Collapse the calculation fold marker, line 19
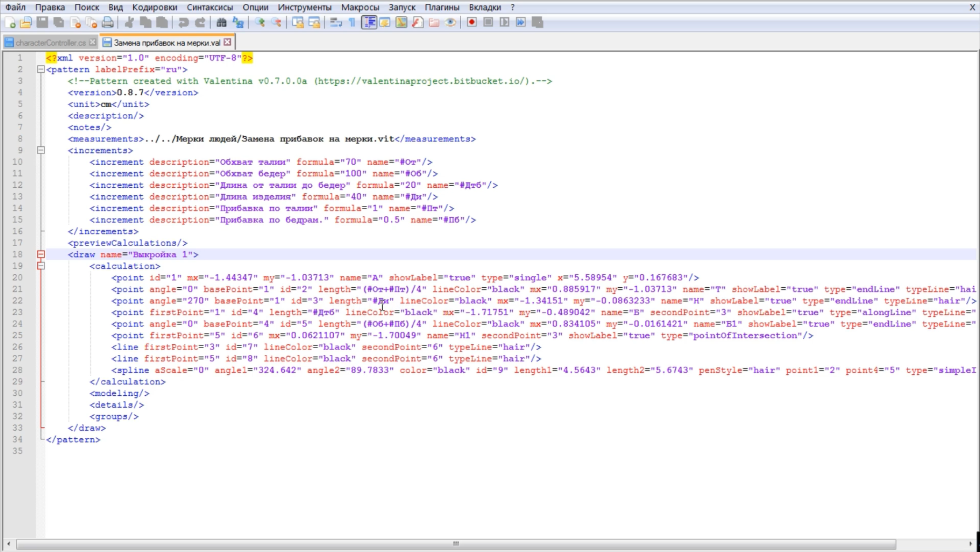Screen dimensions: 980x552 click(x=41, y=266)
